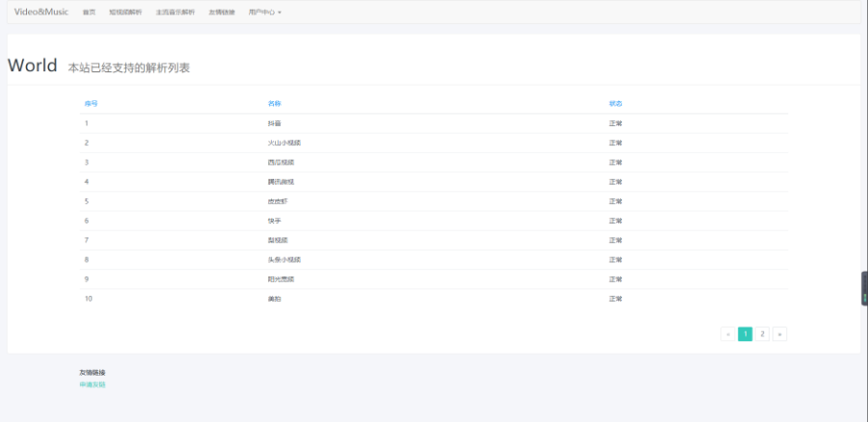Select 友情链接 in top navbar
Screen dimensions: 868x422
(x=222, y=13)
